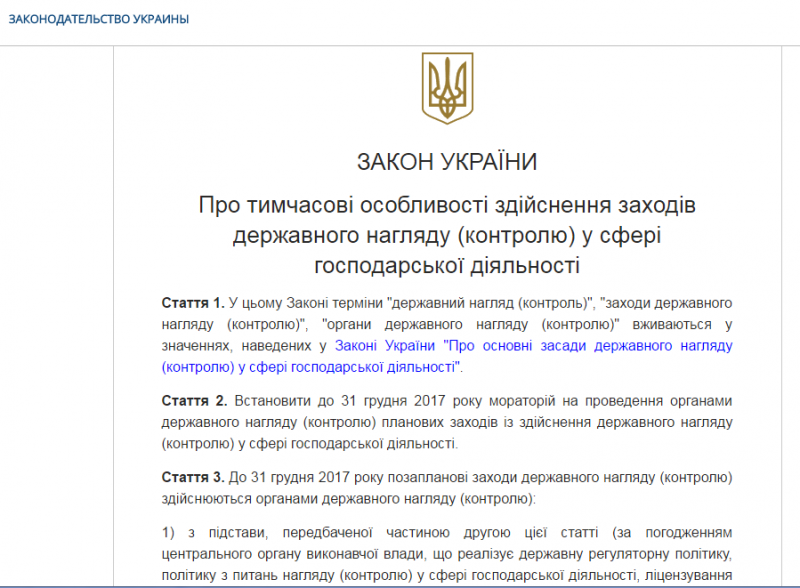
Task: Click the date "31 грудня 2017" in Article 2
Action: [x=367, y=400]
